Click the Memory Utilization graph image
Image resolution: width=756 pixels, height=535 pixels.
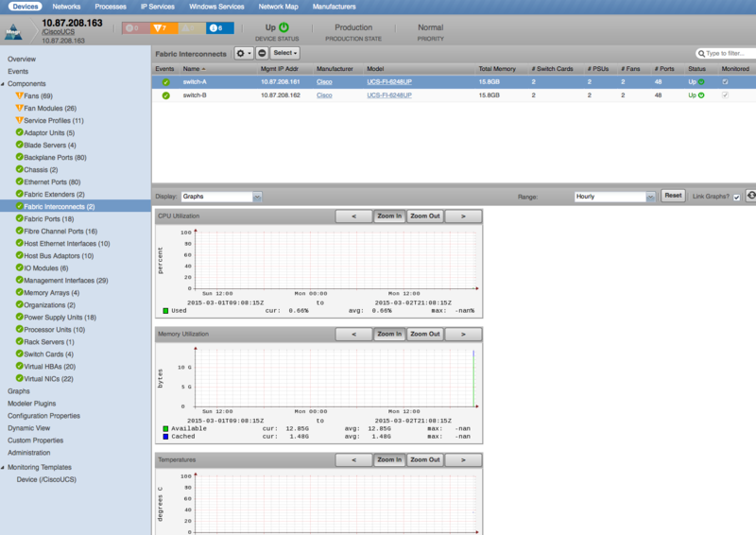tap(318, 393)
